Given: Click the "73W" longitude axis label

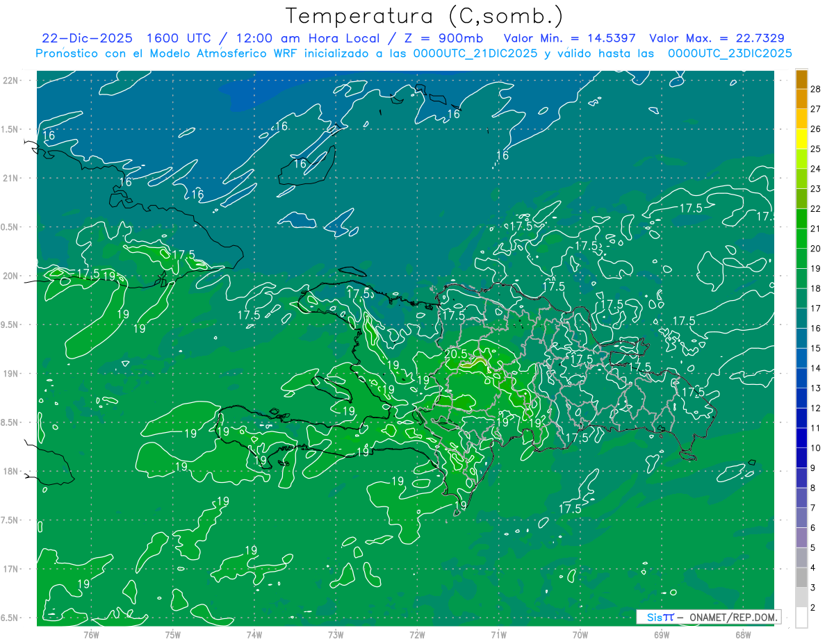Looking at the screenshot, I should (336, 634).
